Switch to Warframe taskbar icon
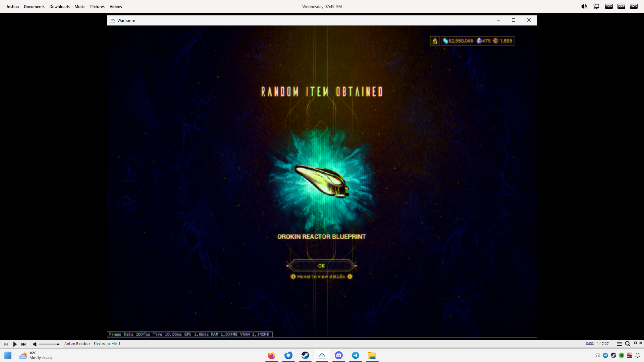 click(322, 355)
